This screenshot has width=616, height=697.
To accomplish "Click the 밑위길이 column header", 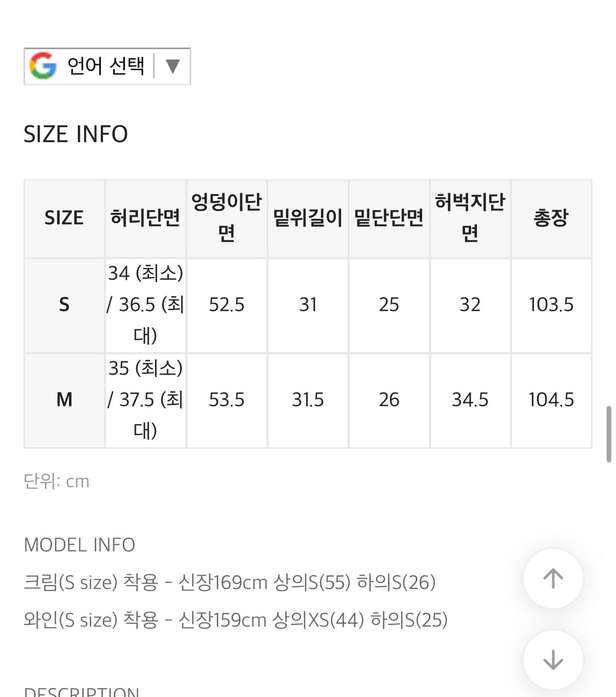I will (x=308, y=218).
